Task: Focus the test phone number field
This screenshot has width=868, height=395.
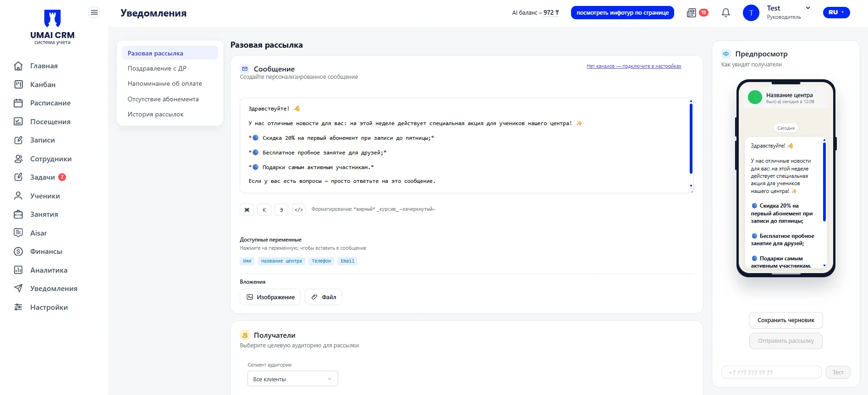Action: [771, 372]
